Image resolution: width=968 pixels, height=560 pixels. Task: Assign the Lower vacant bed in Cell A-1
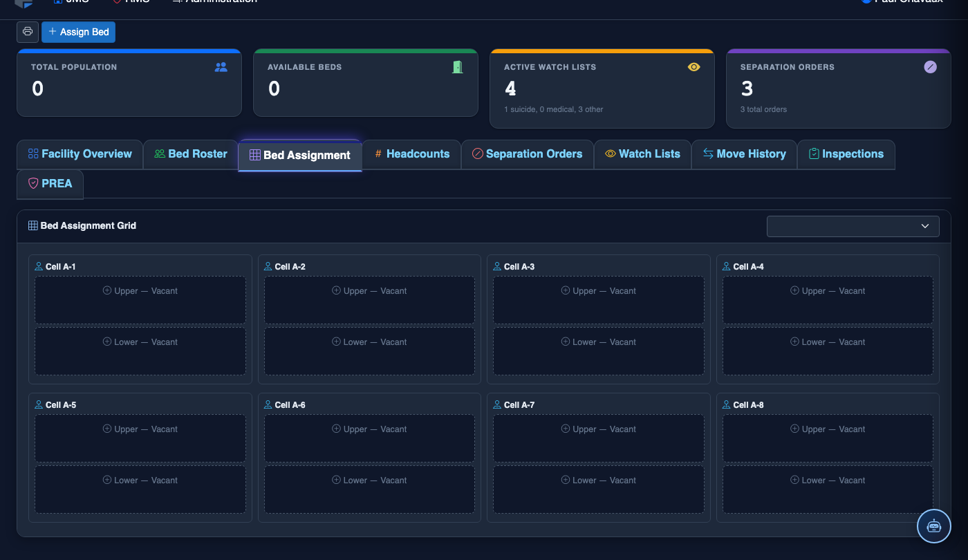(x=140, y=351)
